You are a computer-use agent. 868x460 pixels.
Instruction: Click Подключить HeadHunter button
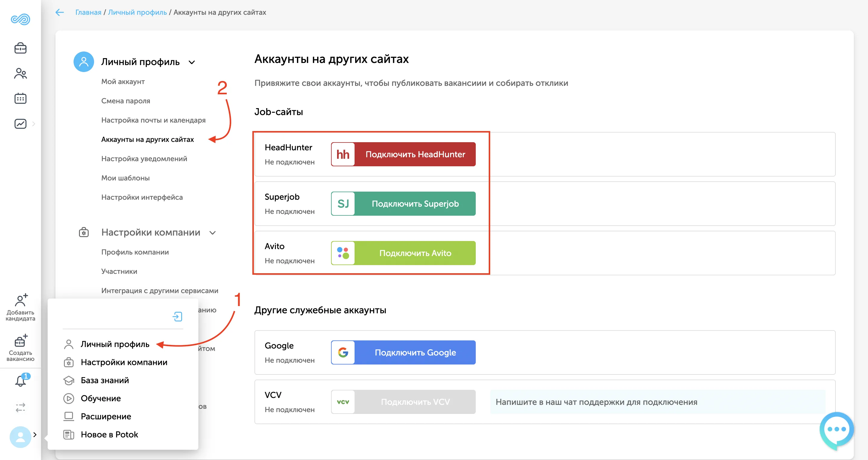click(x=403, y=154)
